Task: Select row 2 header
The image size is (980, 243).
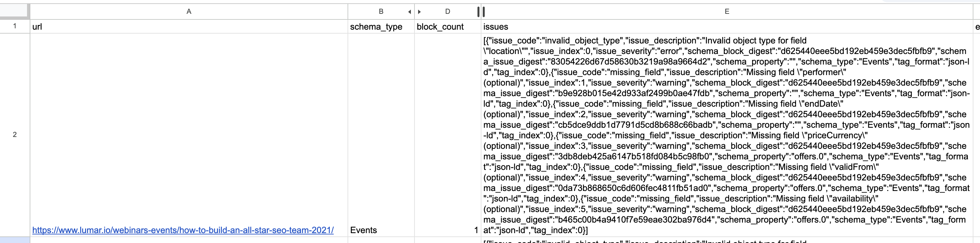Action: click(x=15, y=135)
